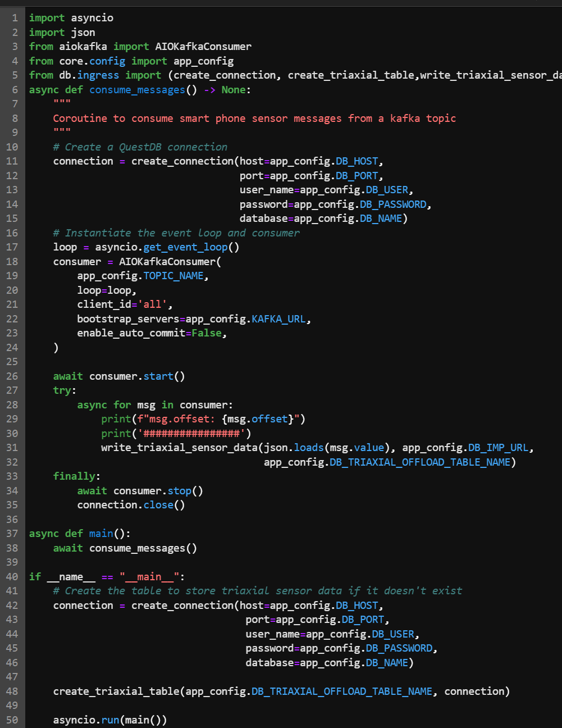This screenshot has width=562, height=728.
Task: Click the 'main' function definition name on line 37
Action: click(101, 534)
